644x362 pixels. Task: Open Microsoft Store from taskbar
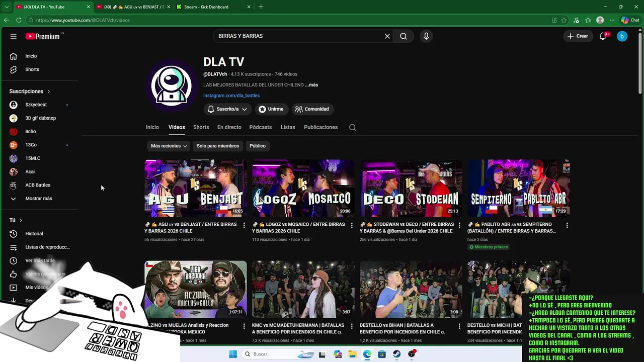(382, 354)
